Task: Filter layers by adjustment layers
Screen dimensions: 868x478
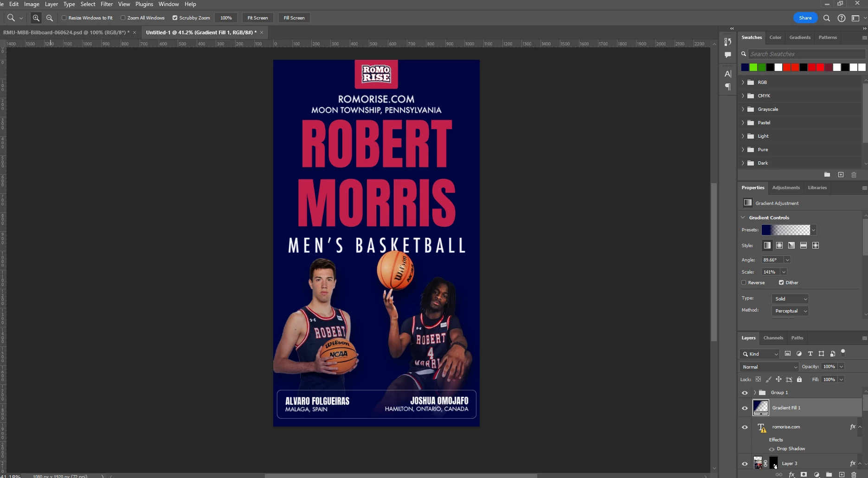Action: click(x=799, y=354)
